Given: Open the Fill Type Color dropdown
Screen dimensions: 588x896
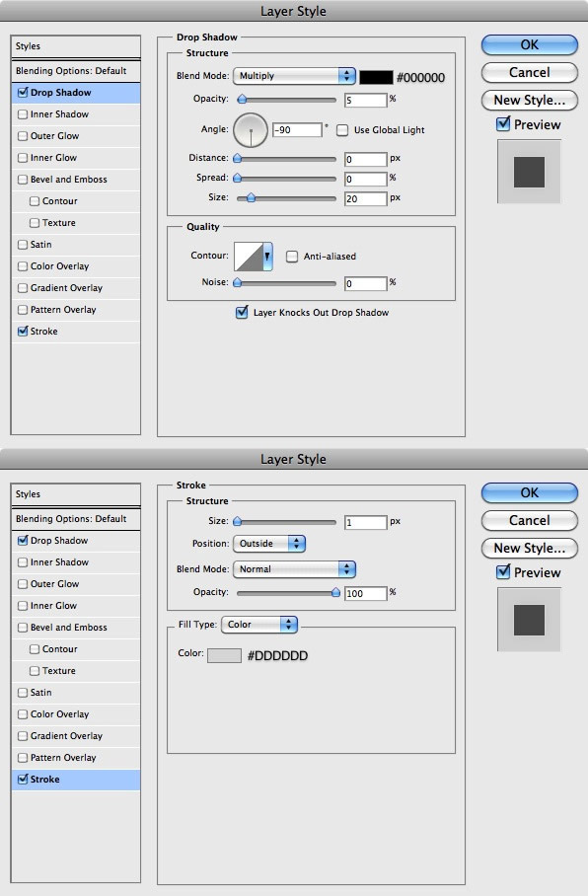Looking at the screenshot, I should click(x=259, y=625).
